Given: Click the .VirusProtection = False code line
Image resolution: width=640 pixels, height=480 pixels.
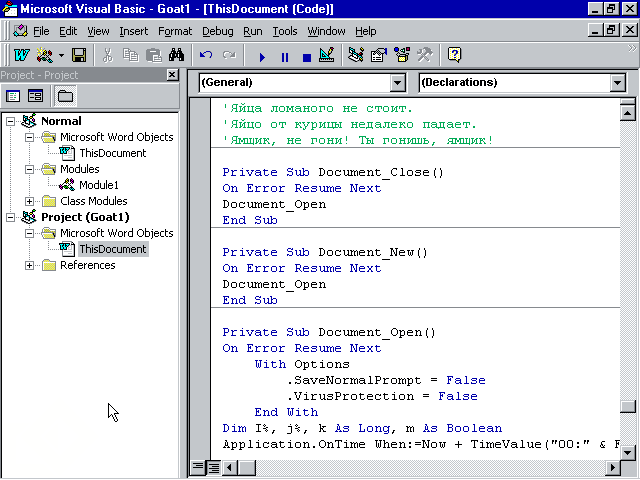Looking at the screenshot, I should coord(382,396).
